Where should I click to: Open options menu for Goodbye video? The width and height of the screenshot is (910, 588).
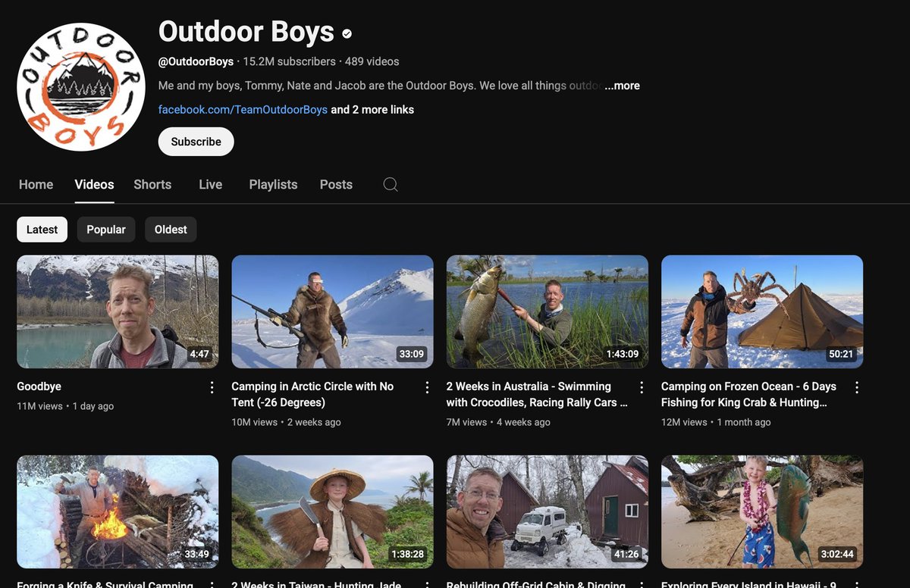(x=212, y=387)
